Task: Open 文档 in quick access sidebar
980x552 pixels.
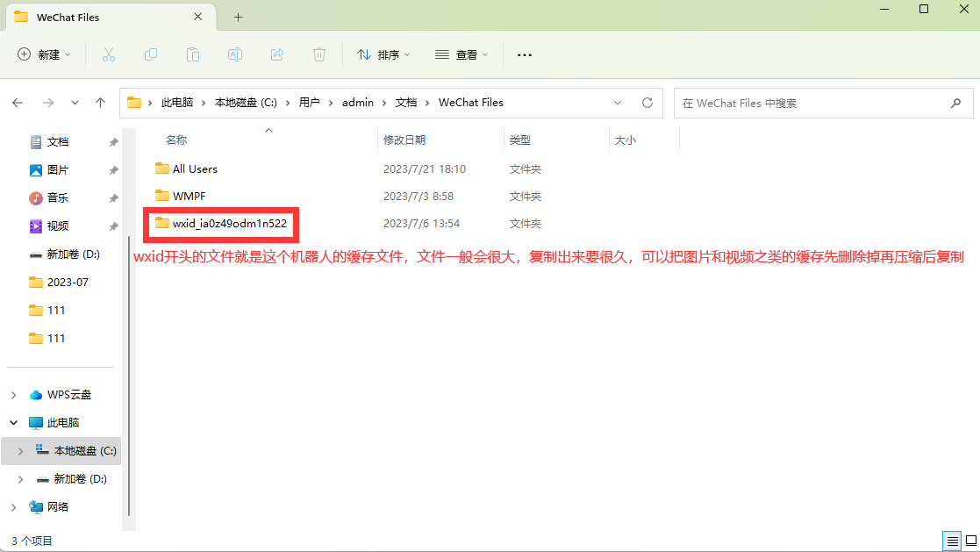Action: (58, 142)
